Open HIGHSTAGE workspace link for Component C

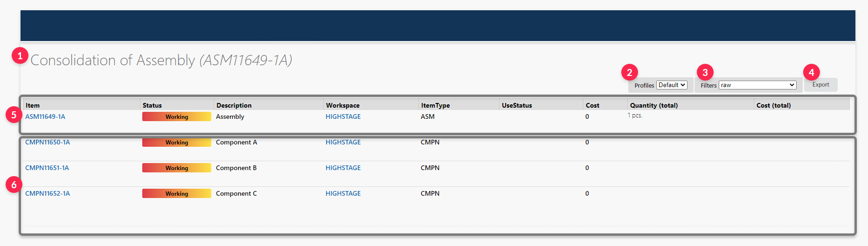coord(343,193)
